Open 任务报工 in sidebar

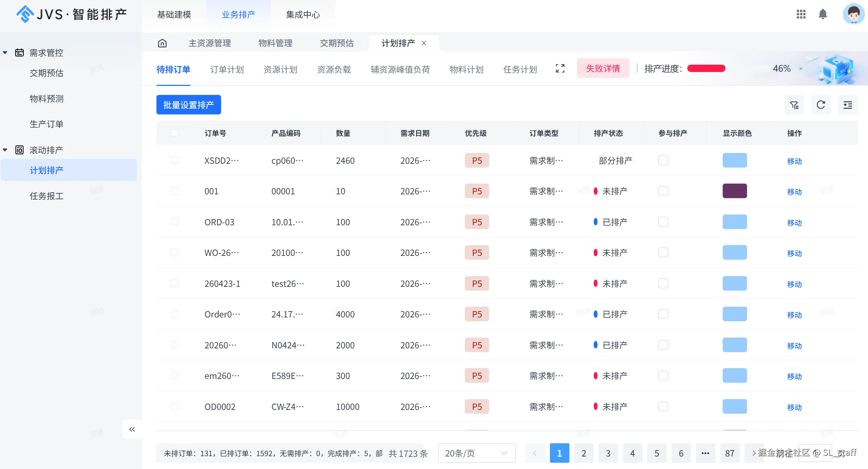[x=47, y=196]
